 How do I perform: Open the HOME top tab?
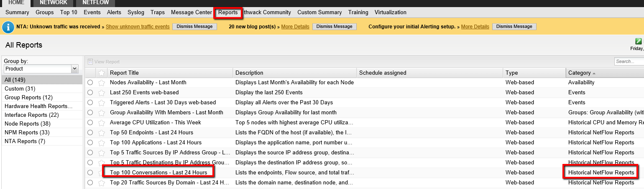point(16,3)
